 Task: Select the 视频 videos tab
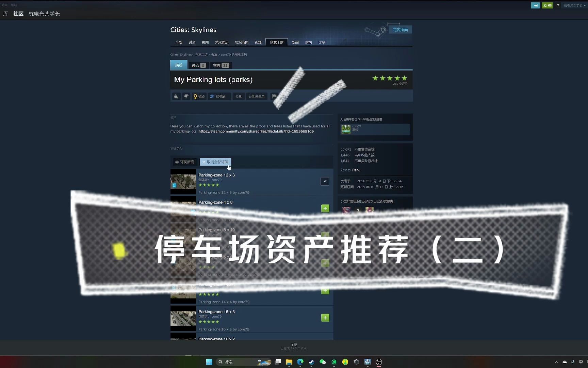click(x=258, y=42)
